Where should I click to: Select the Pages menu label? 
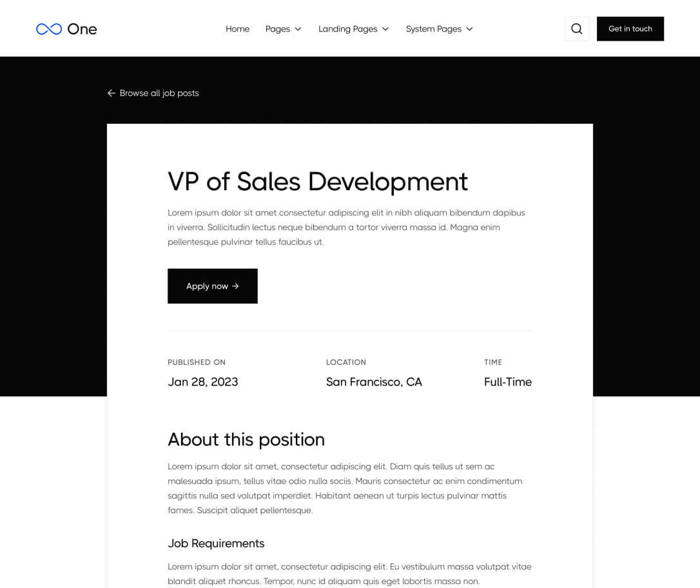[x=277, y=29]
